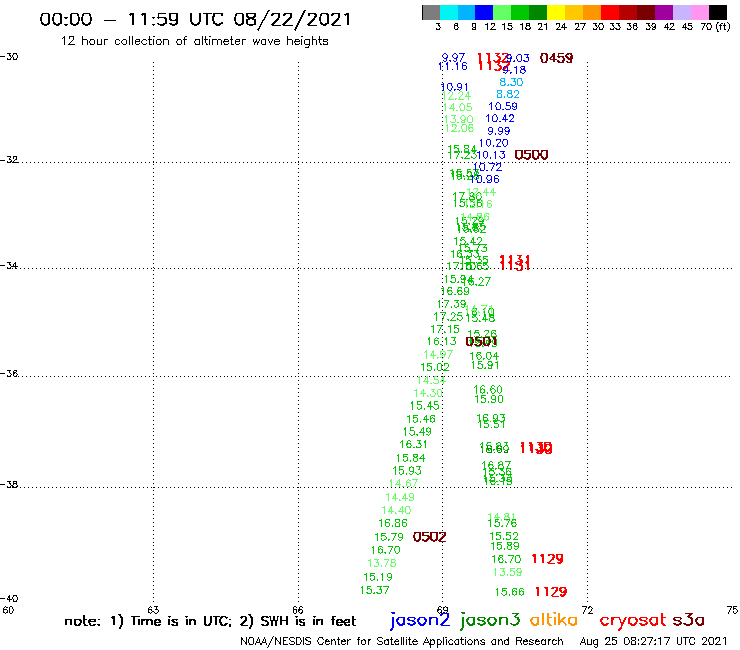Click the '-32' latitude axis label

click(x=9, y=160)
